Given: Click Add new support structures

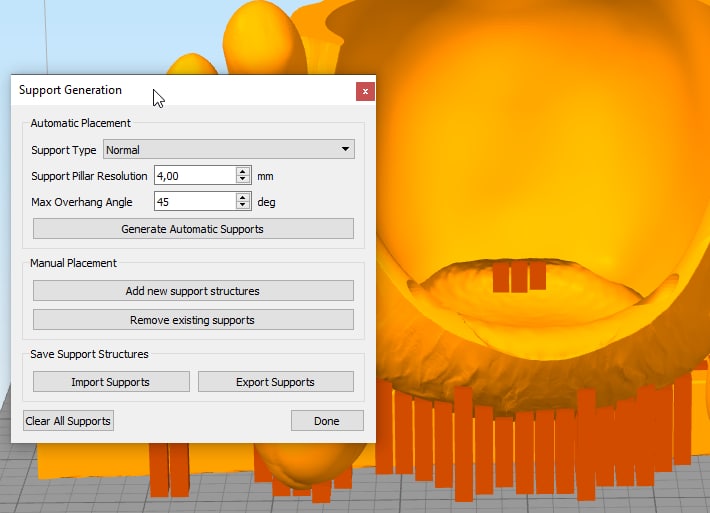Looking at the screenshot, I should click(193, 291).
